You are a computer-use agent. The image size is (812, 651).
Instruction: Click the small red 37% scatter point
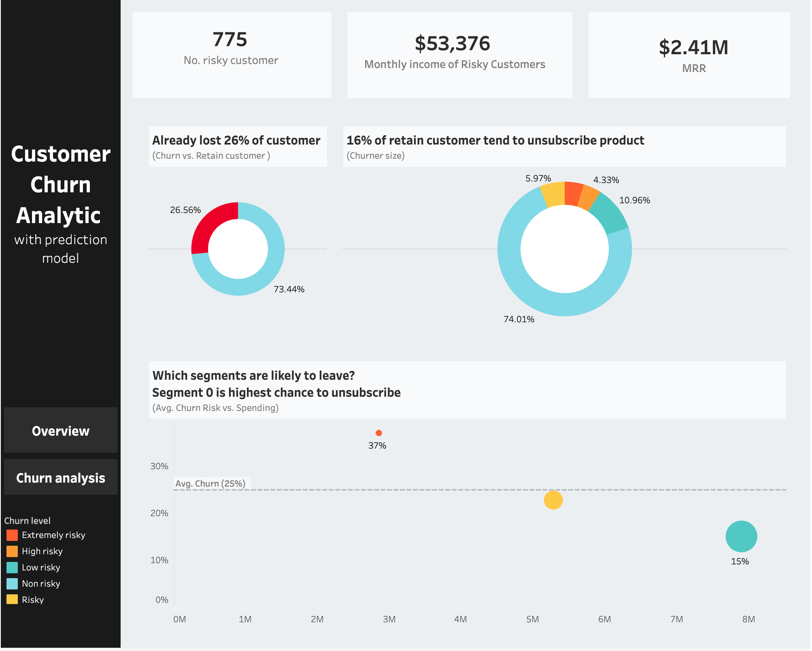[379, 433]
